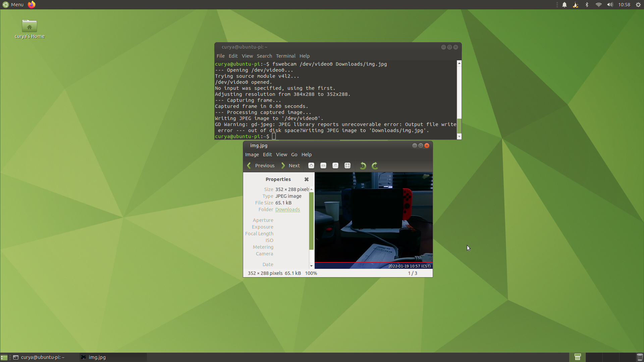Open the Downloads folder link

coord(287,209)
